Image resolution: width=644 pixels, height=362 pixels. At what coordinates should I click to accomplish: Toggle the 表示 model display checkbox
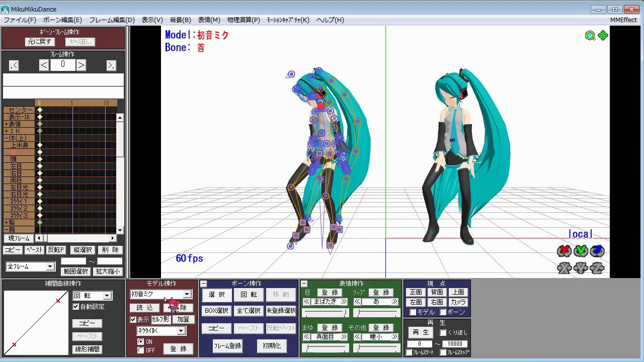133,319
